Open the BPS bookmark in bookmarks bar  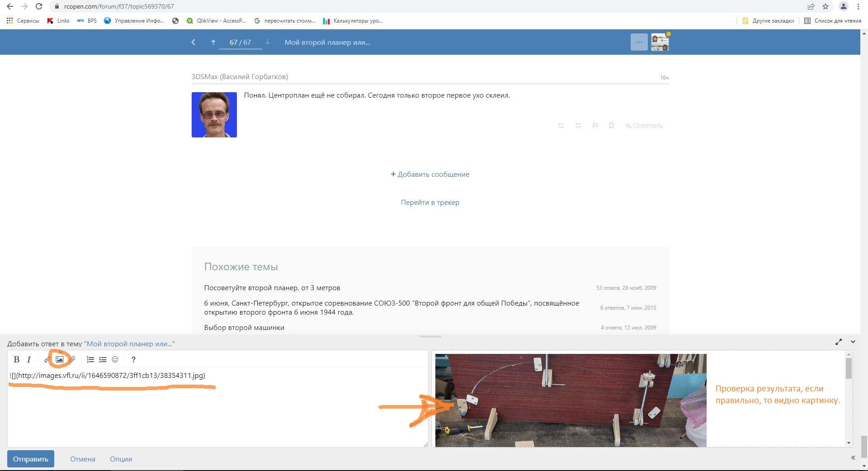(87, 21)
